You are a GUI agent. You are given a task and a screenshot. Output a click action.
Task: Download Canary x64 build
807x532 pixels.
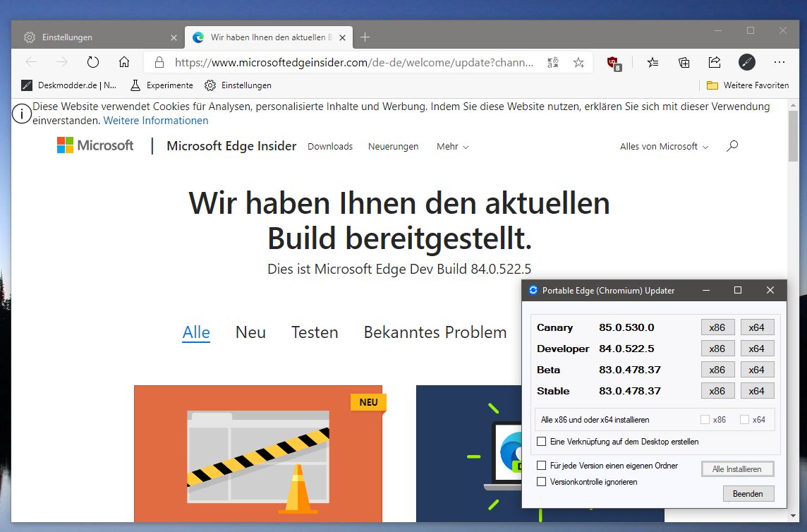click(x=757, y=327)
